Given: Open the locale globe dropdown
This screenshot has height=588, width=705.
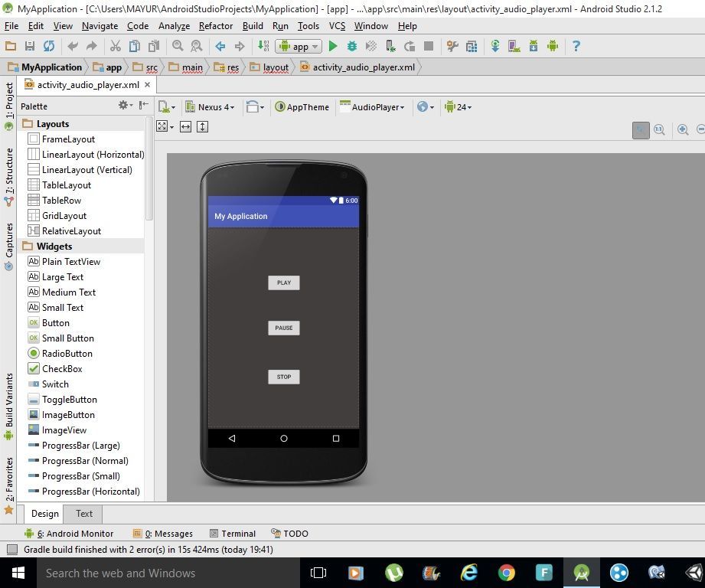Looking at the screenshot, I should pyautogui.click(x=426, y=107).
